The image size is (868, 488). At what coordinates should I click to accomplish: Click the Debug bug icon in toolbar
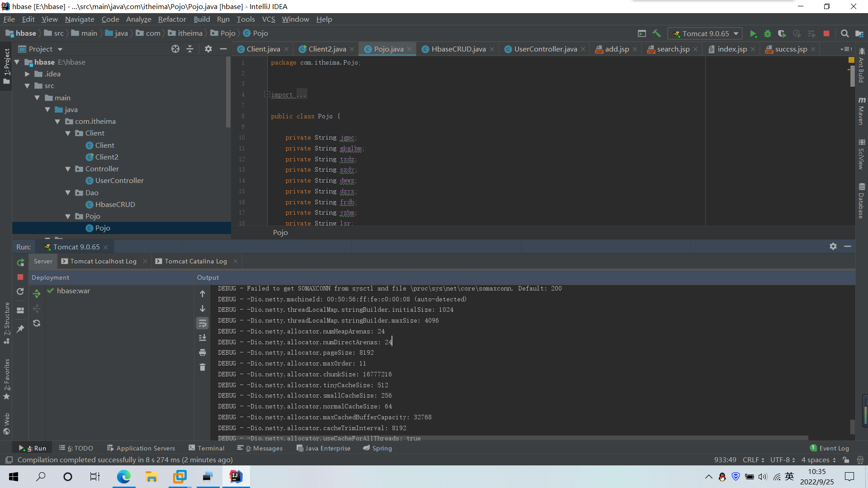point(767,34)
